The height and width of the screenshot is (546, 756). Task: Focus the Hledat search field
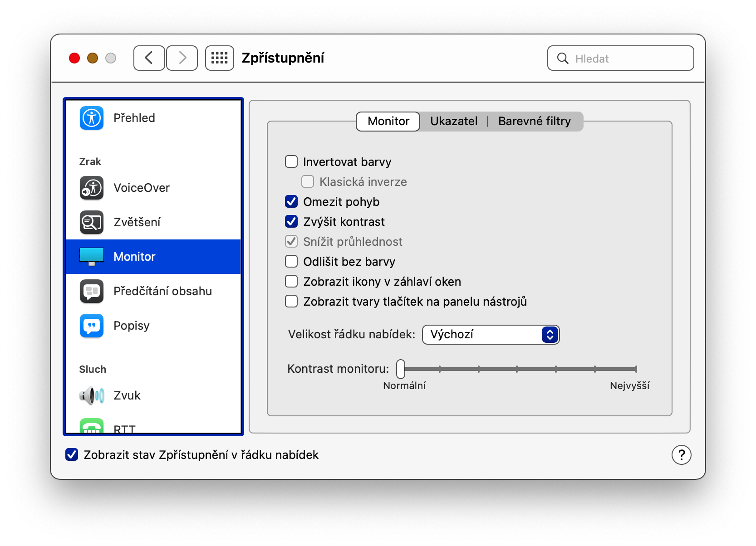[x=621, y=58]
